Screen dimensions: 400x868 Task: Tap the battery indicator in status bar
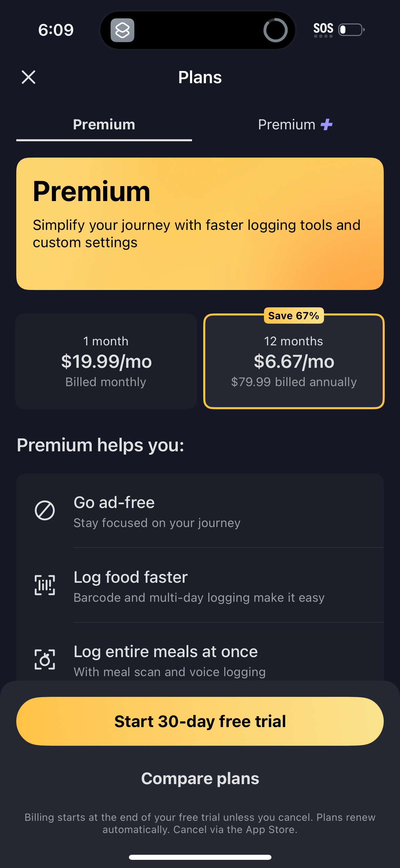(351, 30)
